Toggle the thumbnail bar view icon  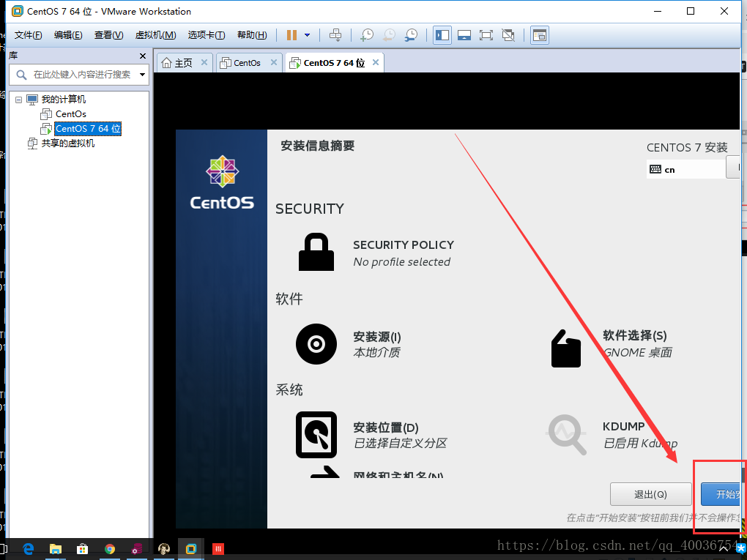464,35
